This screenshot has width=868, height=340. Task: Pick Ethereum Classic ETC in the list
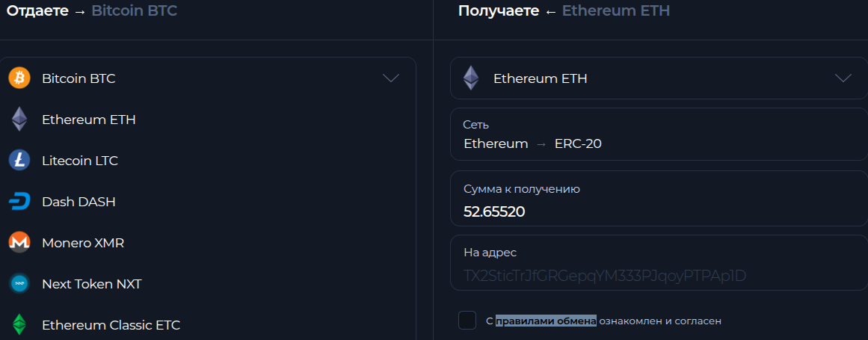pos(208,325)
